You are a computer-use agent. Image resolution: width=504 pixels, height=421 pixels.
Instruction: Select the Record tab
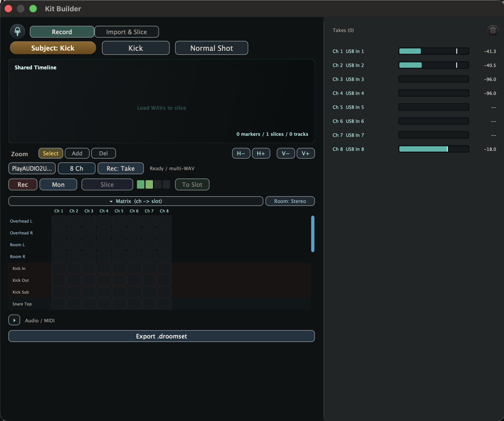(x=62, y=32)
